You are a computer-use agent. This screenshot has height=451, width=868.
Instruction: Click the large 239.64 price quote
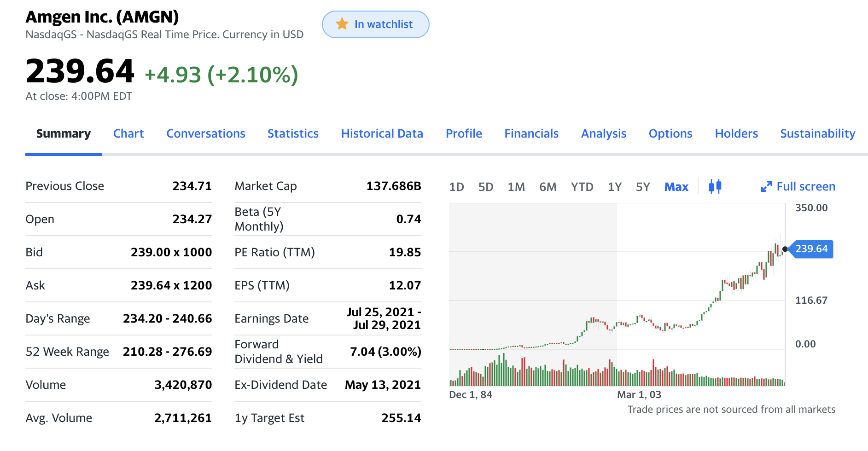pos(80,71)
